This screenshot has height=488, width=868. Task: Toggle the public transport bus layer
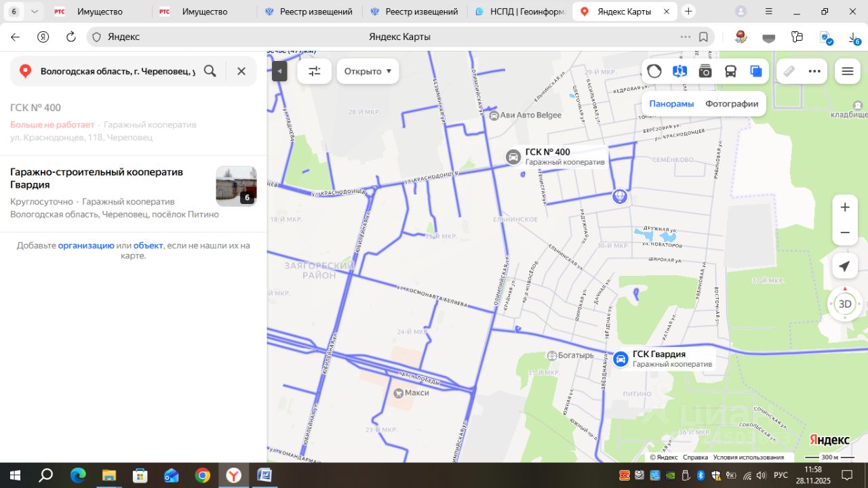(x=730, y=71)
